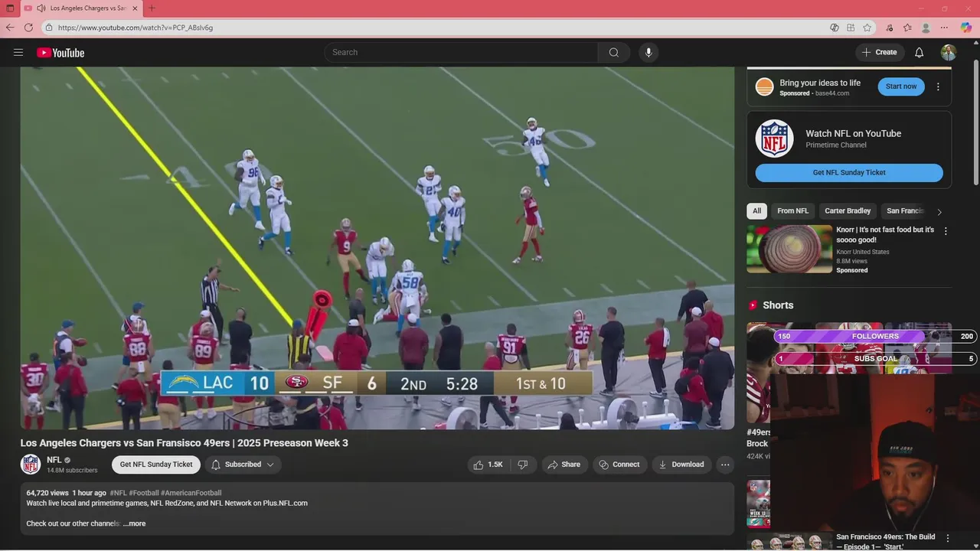The image size is (980, 551).
Task: Click the blue Get NFL Sunday Ticket button
Action: [849, 173]
